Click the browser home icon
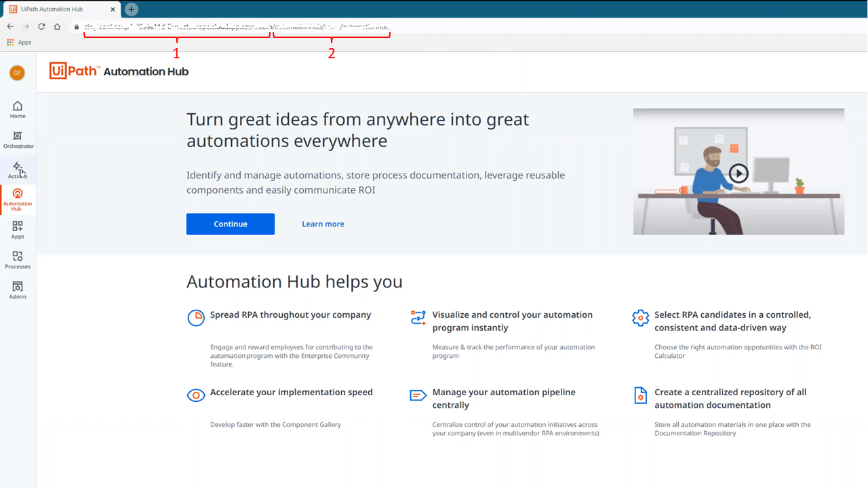This screenshot has height=488, width=868. 57,26
